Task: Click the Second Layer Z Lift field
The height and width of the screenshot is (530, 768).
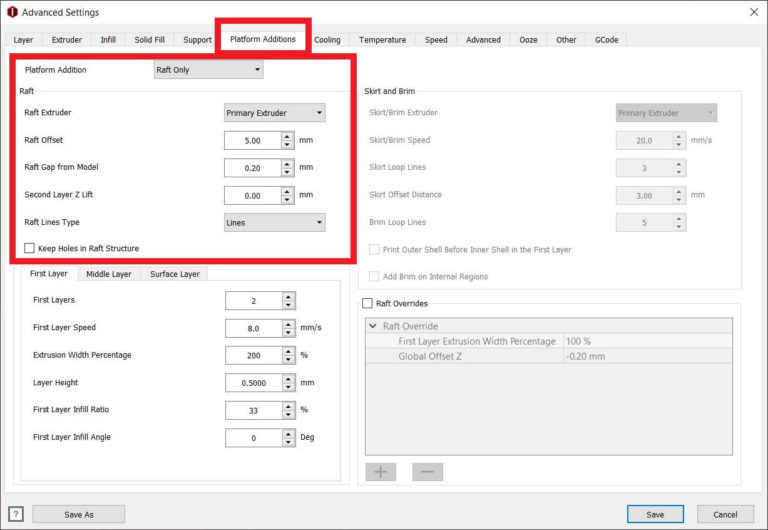Action: 252,196
